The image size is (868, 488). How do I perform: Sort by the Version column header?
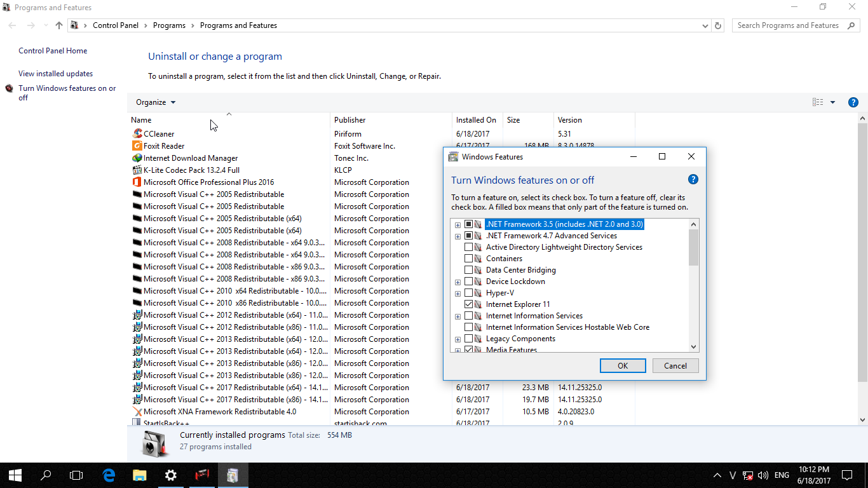(594, 120)
